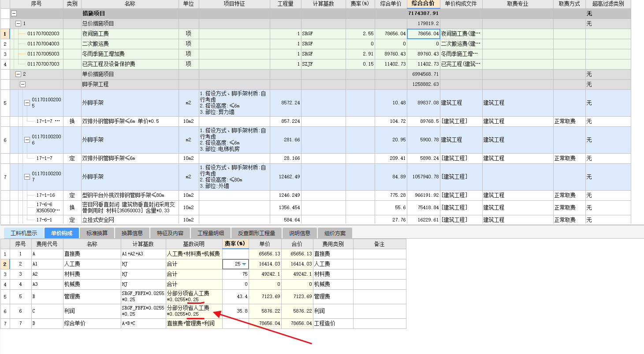Screen dimensions: 644x354
Task: Click the fee rate 75 cell for 材料费
Action: pyautogui.click(x=236, y=274)
